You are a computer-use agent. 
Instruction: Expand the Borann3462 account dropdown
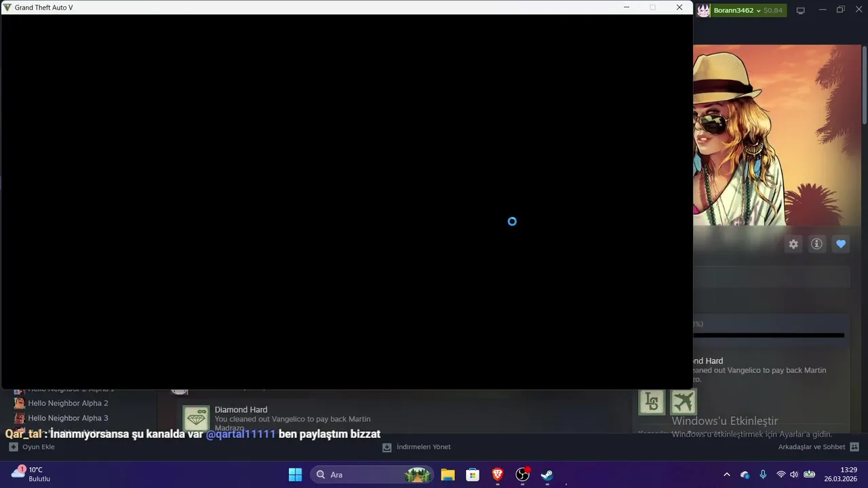736,10
